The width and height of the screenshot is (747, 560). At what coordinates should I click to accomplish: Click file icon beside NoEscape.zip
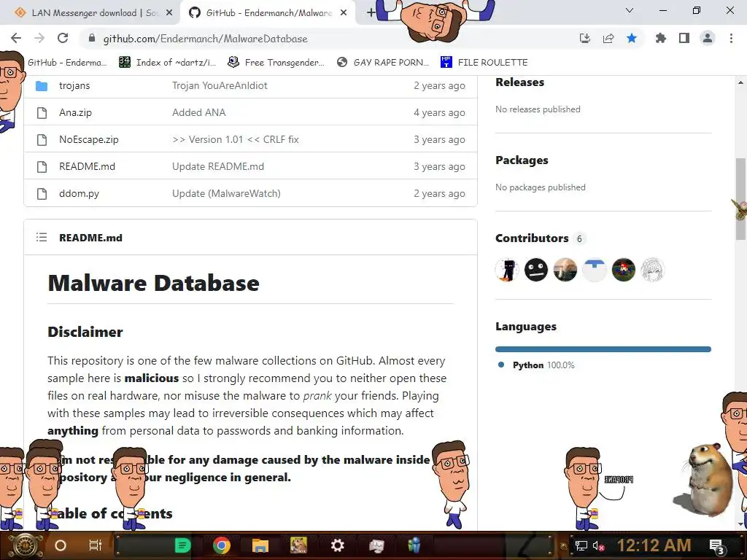click(x=42, y=139)
